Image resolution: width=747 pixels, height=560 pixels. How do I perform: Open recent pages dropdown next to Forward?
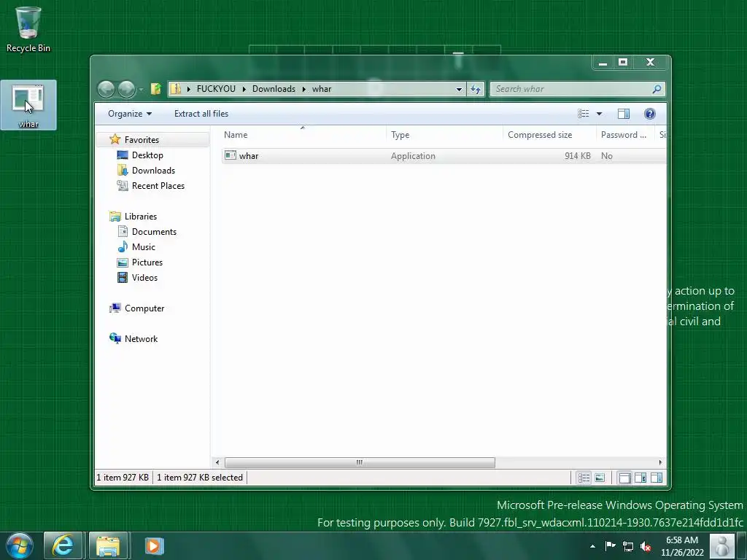[141, 90]
